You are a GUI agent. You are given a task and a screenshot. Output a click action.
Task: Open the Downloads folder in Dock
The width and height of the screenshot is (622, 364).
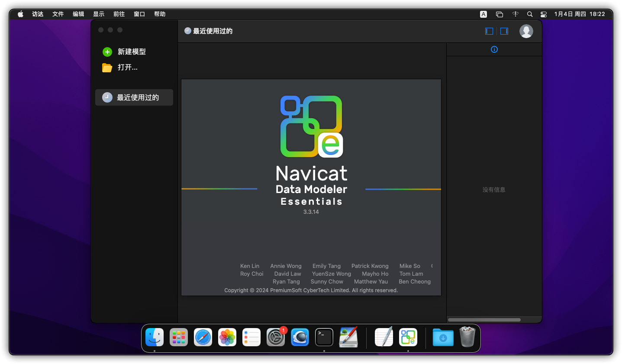click(443, 337)
